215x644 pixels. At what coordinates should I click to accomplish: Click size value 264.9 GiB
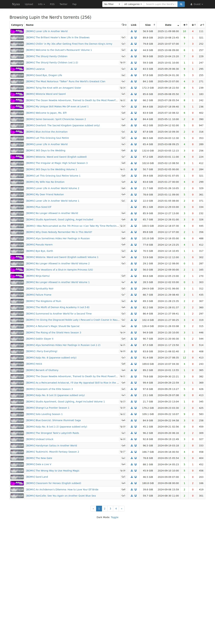click(148, 289)
